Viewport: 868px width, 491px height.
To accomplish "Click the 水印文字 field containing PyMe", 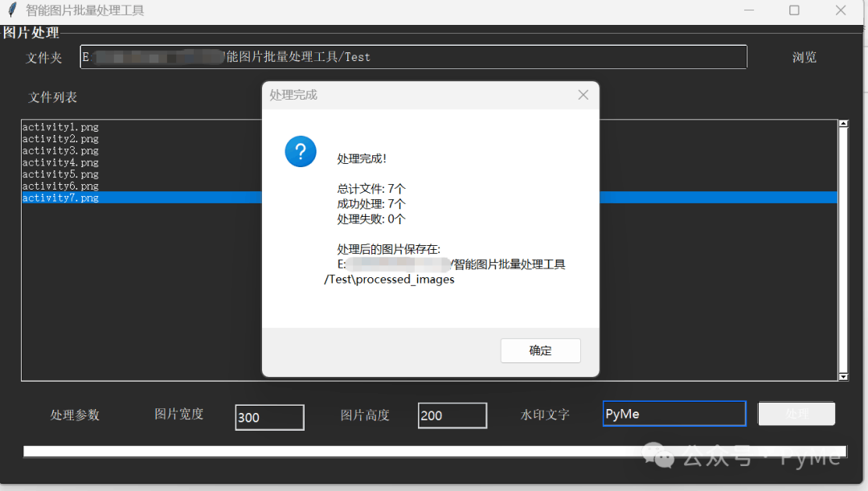I will 674,414.
